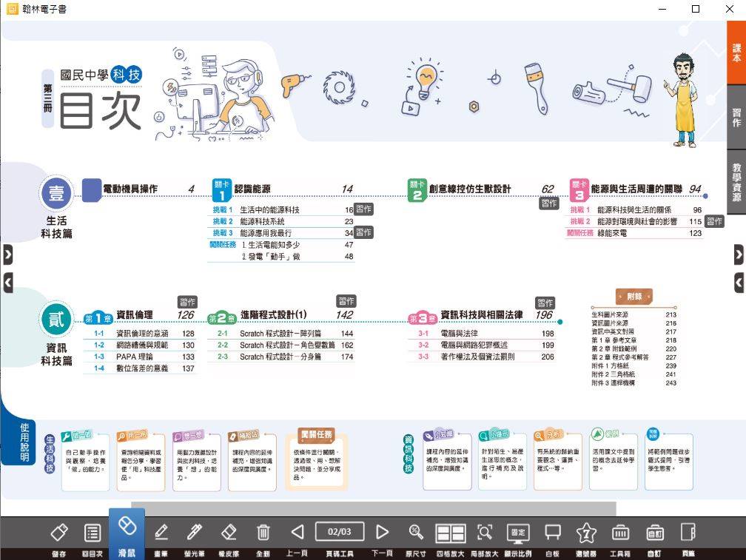Viewport: 746px width, 560px height.
Task: Open the 電動機具操作 section heading
Action: tap(130, 189)
